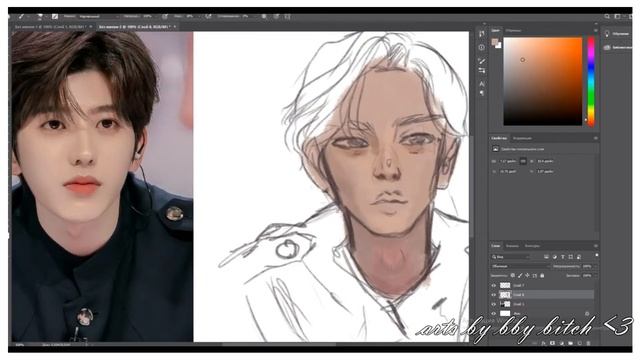Image resolution: width=640 pixels, height=360 pixels.
Task: Toggle the link width and height icon
Action: [523, 161]
